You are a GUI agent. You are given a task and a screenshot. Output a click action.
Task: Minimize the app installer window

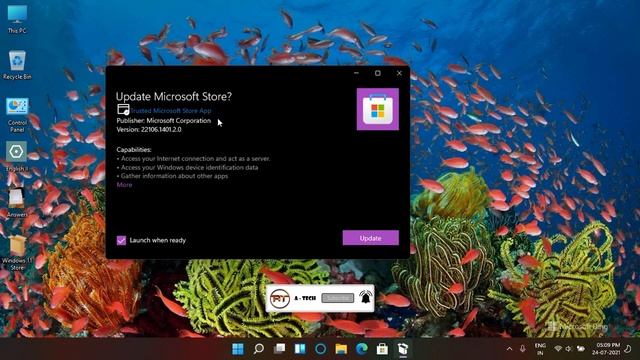click(356, 73)
